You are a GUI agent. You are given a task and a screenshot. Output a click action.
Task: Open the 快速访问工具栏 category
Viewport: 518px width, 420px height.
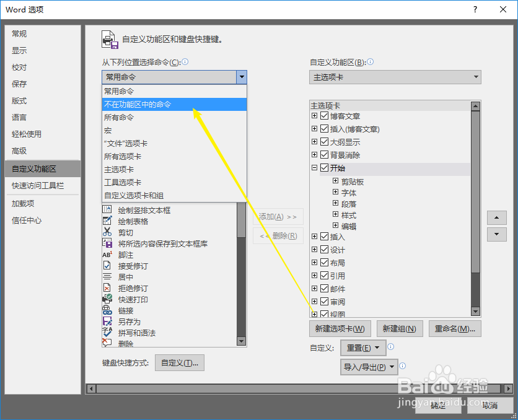point(43,186)
